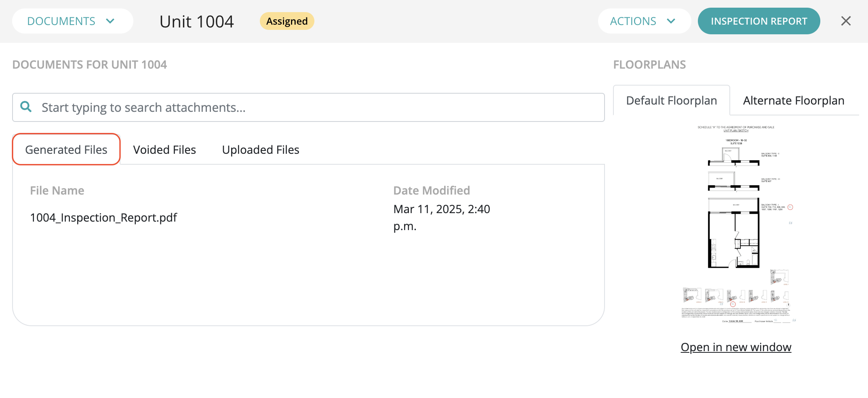Select the Generated Files tab

pos(66,150)
